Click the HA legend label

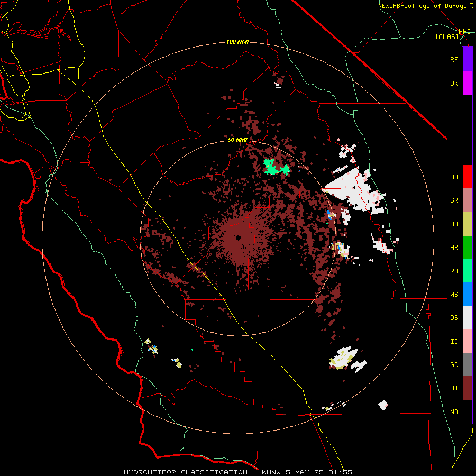click(x=454, y=177)
